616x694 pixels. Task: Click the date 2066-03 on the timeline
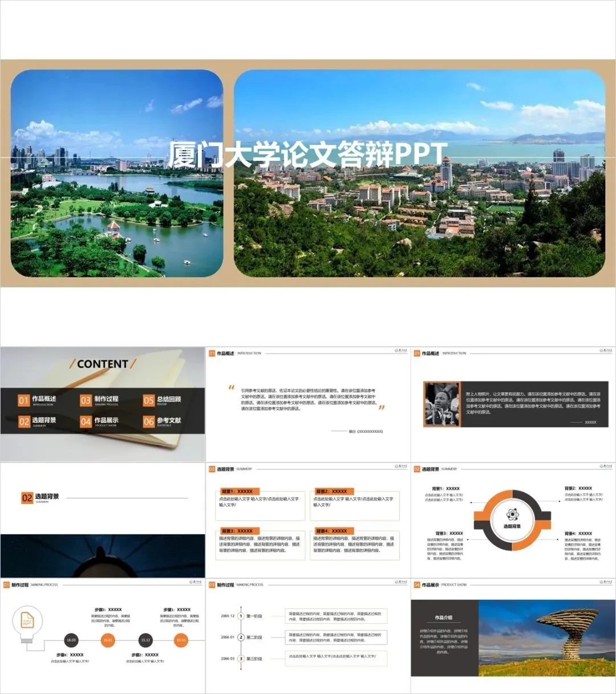point(228,659)
